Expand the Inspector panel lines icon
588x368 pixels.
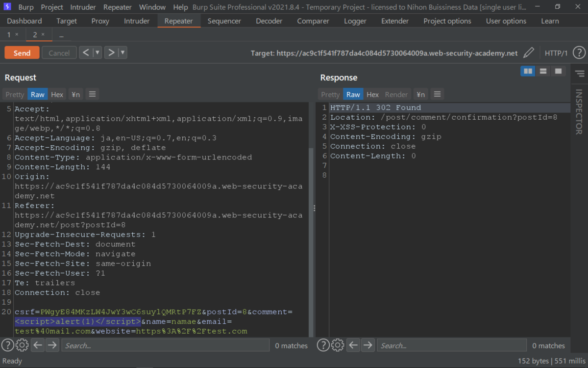pyautogui.click(x=580, y=74)
